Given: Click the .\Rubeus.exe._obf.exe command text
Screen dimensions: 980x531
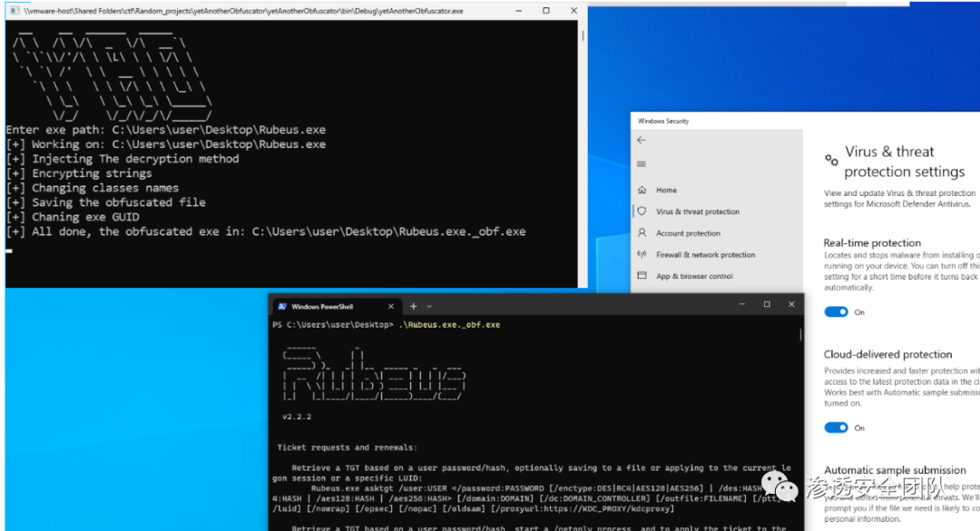Looking at the screenshot, I should click(449, 325).
